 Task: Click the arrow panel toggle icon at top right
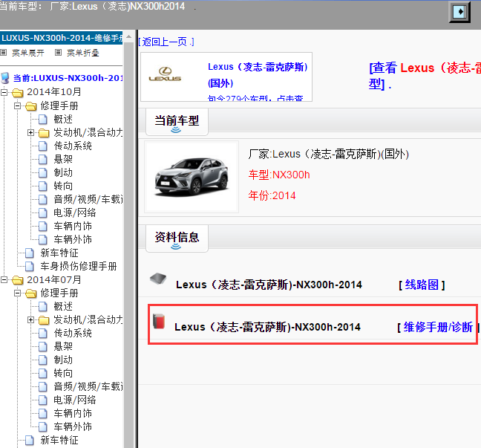[459, 12]
